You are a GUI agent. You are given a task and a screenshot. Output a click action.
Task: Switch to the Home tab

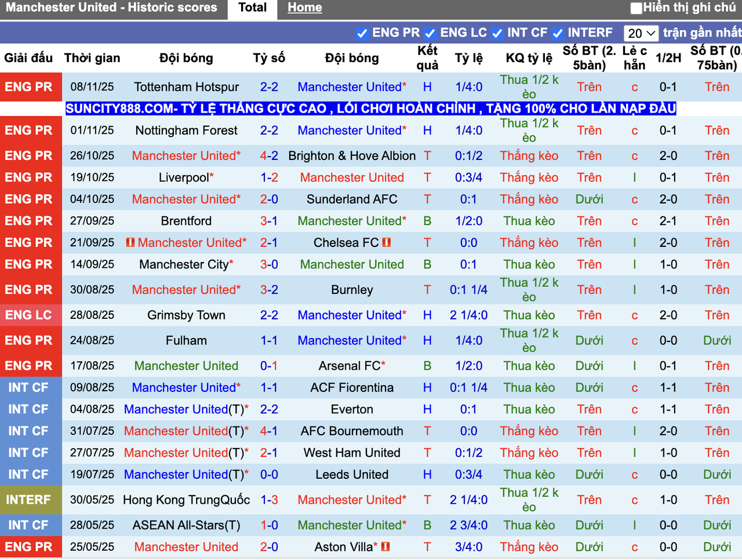(x=304, y=8)
